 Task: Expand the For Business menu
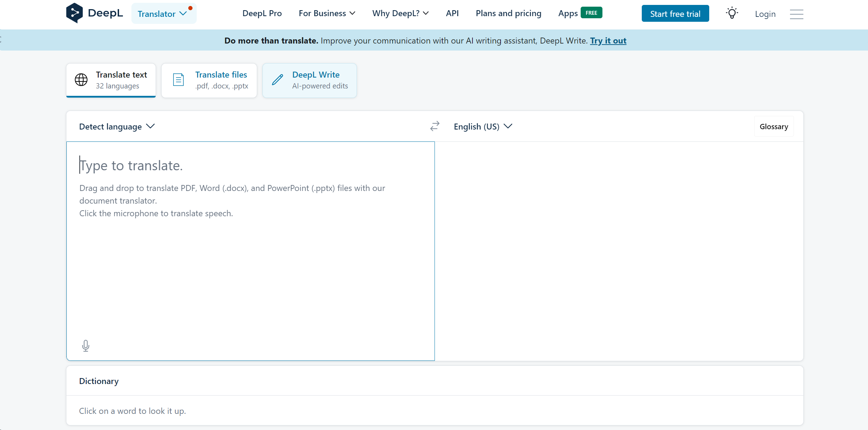pyautogui.click(x=326, y=13)
